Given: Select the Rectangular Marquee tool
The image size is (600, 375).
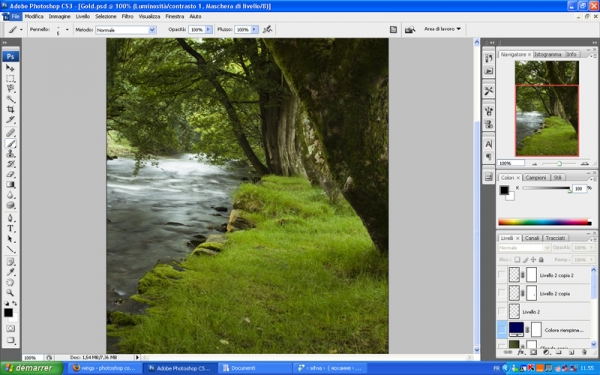Looking at the screenshot, I should [10, 79].
